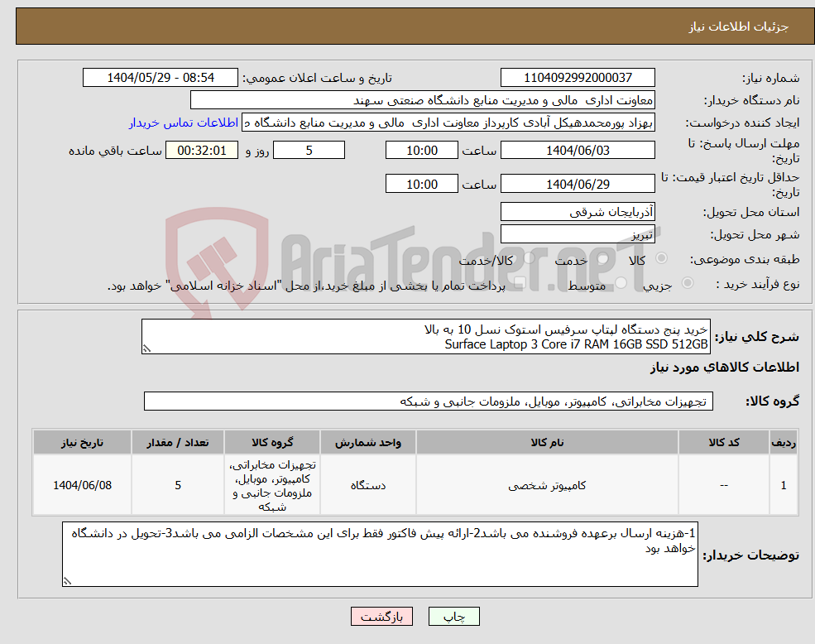The height and width of the screenshot is (644, 815).
Task: Click the ردیف column header
Action: click(x=784, y=442)
